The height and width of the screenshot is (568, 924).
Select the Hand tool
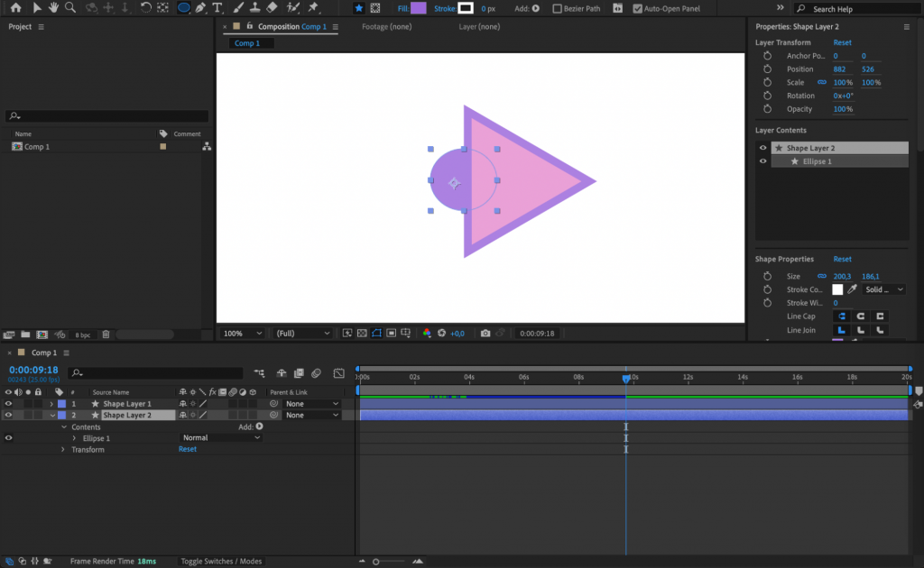(x=51, y=7)
